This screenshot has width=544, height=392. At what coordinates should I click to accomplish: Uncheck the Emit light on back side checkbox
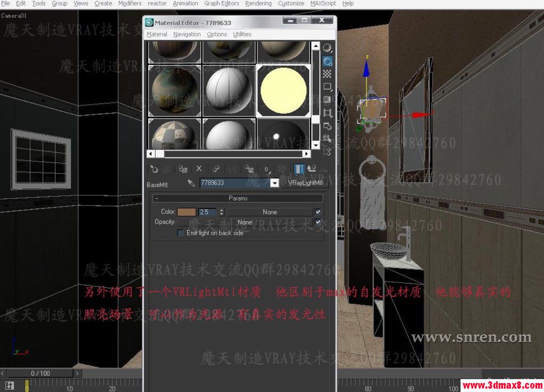point(180,233)
